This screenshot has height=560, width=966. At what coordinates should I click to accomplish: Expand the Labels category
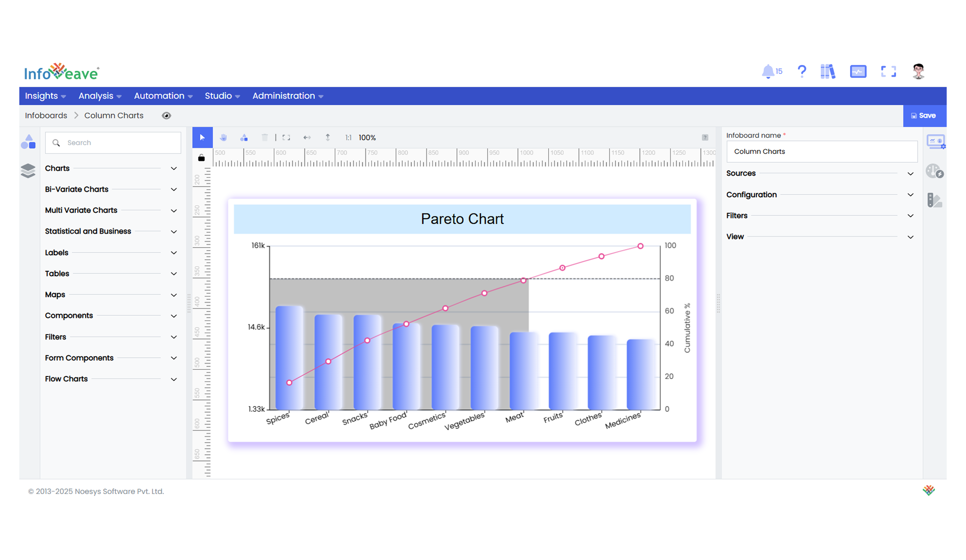(111, 252)
